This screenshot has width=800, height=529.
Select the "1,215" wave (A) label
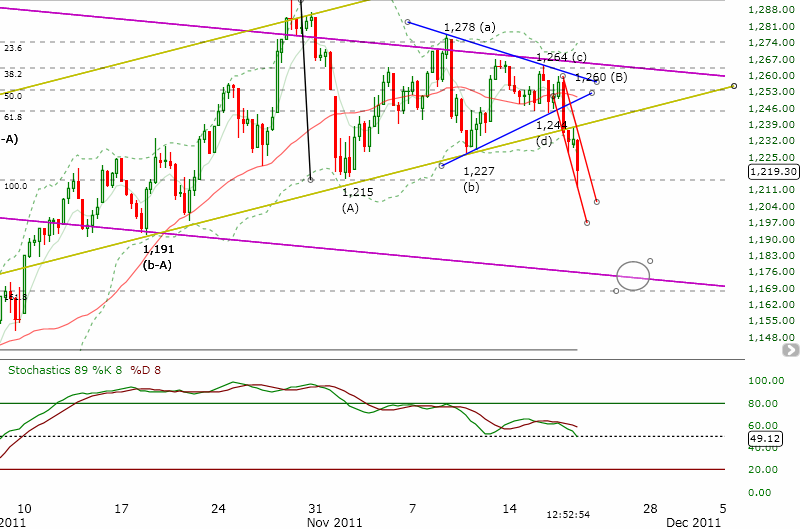[x=357, y=191]
